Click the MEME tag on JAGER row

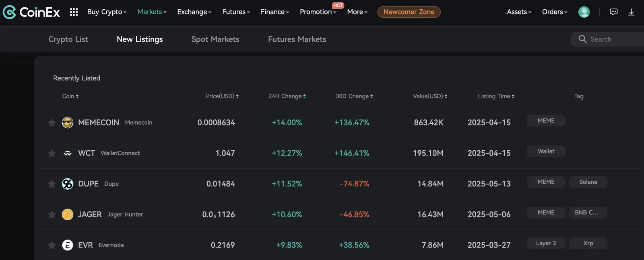pos(546,213)
